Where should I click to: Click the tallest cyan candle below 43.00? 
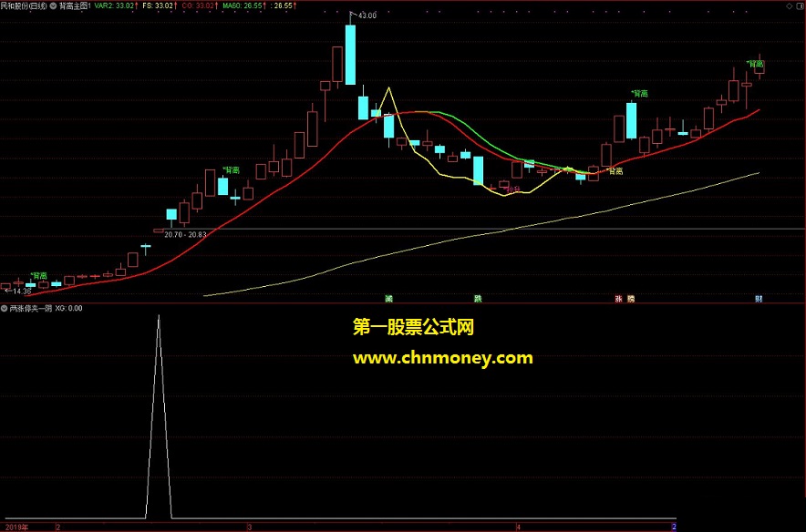click(x=350, y=55)
